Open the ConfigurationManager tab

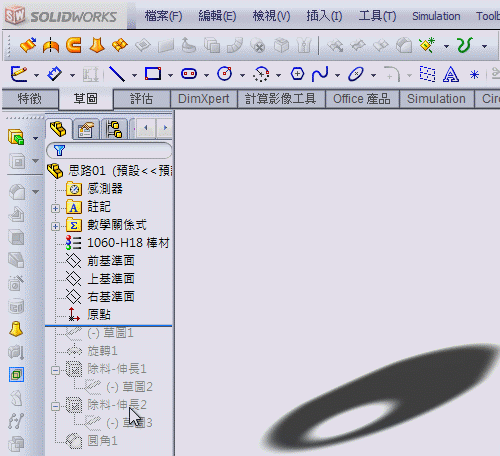114,130
